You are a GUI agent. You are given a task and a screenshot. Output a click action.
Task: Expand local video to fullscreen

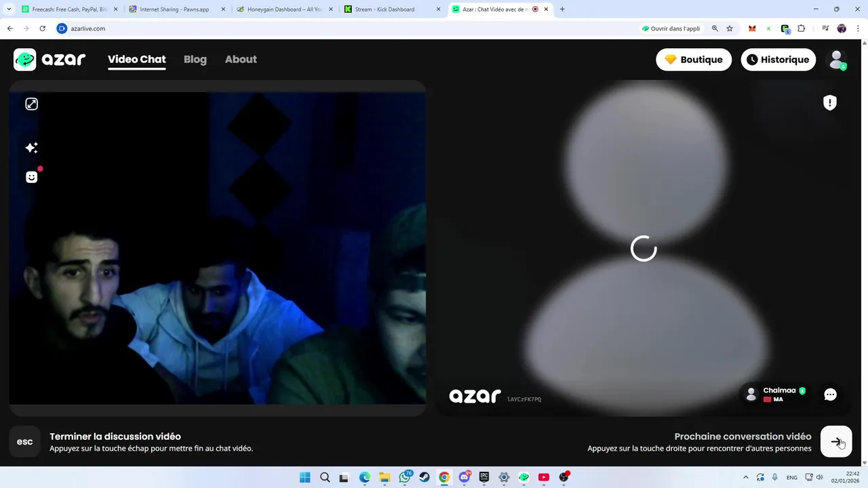click(31, 104)
